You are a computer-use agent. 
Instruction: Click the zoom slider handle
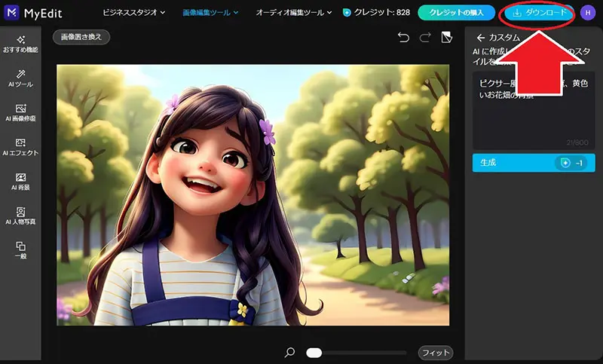point(314,353)
